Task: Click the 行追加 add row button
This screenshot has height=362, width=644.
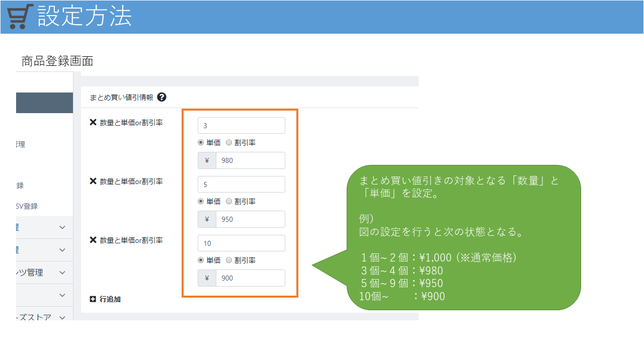Action: (105, 299)
